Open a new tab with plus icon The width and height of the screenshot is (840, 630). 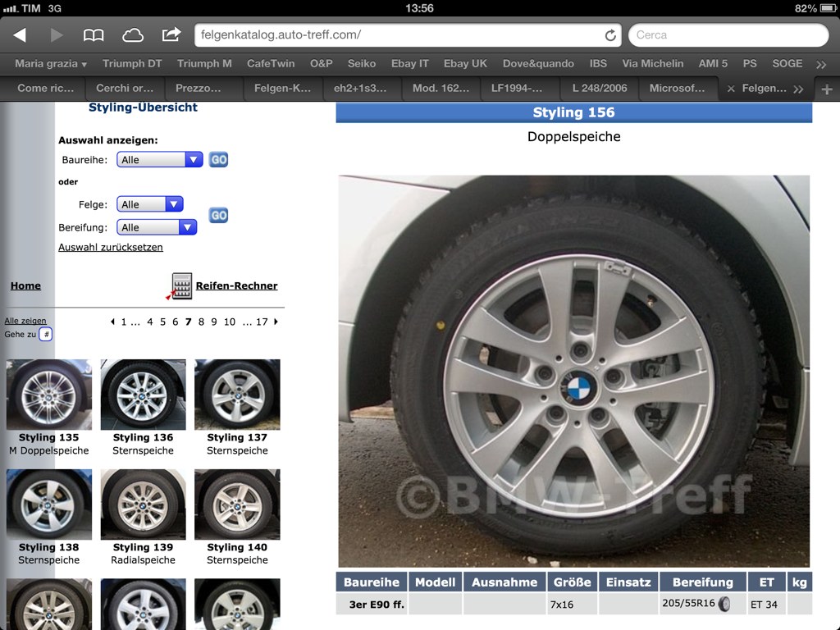[826, 89]
